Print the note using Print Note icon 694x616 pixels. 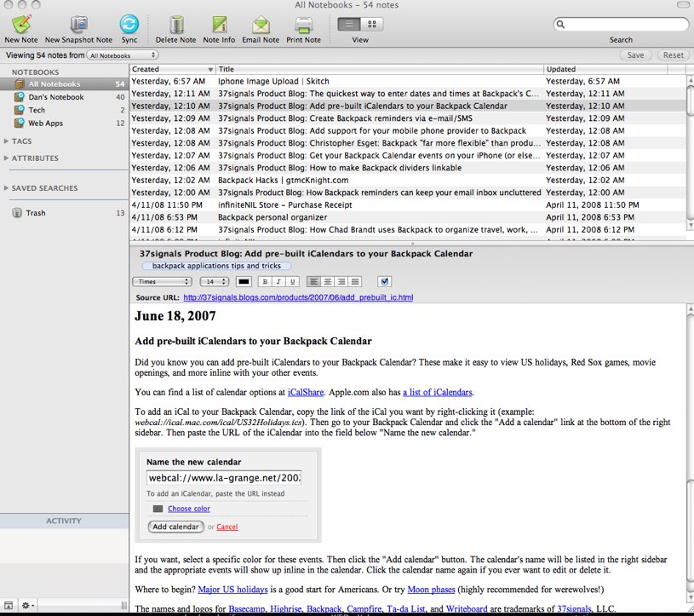click(304, 25)
